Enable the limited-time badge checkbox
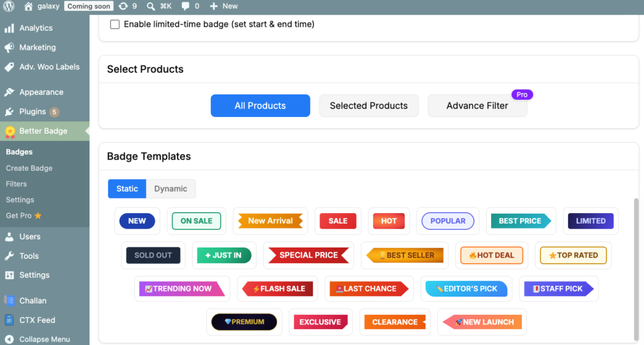 coord(114,25)
